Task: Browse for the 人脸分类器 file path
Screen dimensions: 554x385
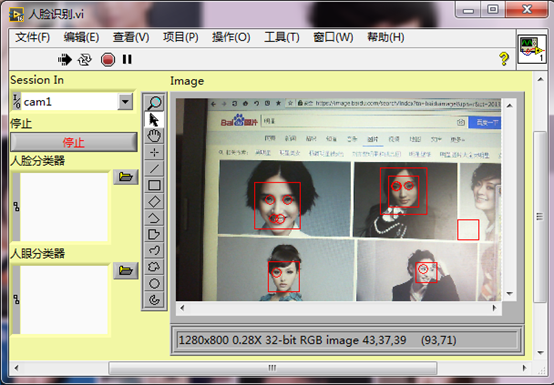Action: (126, 177)
